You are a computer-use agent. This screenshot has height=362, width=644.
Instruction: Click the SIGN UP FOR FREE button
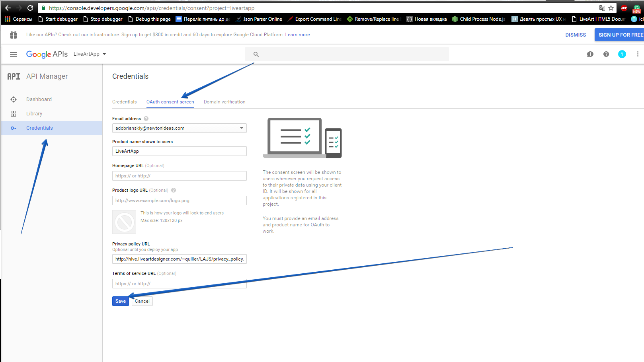(620, 35)
